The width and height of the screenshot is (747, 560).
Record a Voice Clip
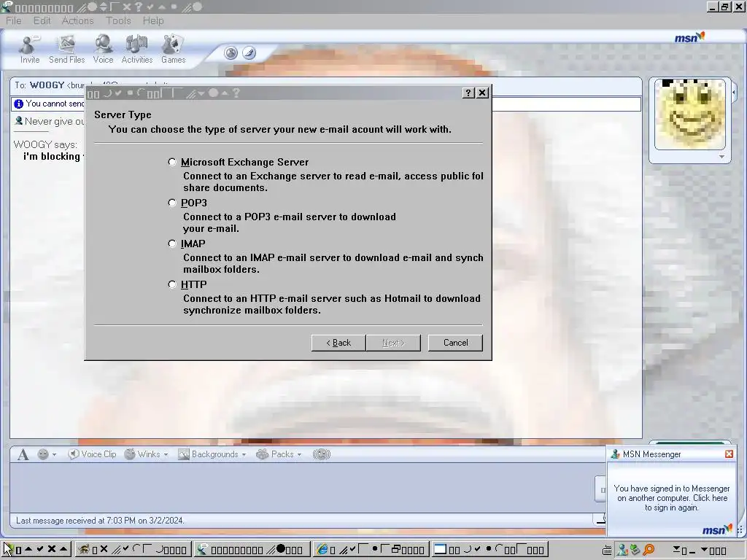[92, 454]
